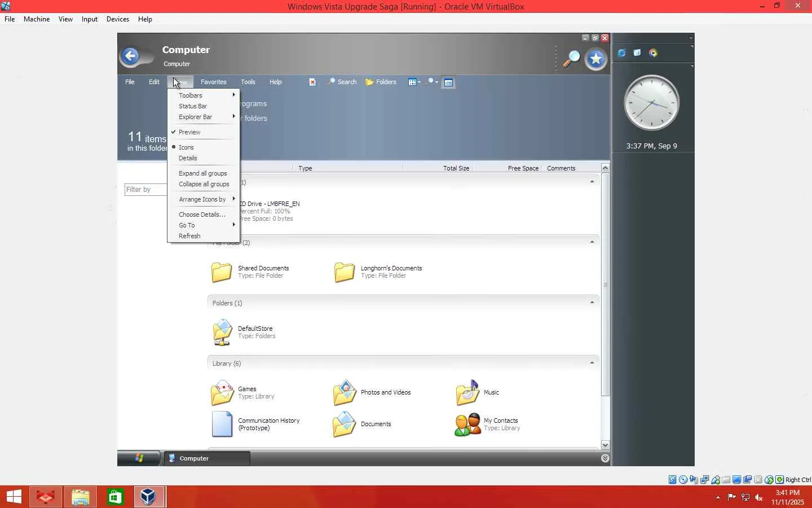The width and height of the screenshot is (812, 508).
Task: Click the Total Size column header
Action: click(438, 168)
